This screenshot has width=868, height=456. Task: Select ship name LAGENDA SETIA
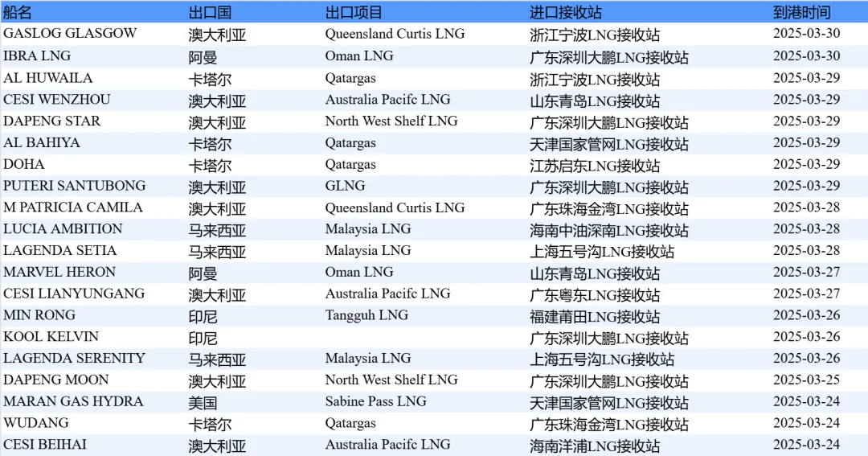pos(59,250)
